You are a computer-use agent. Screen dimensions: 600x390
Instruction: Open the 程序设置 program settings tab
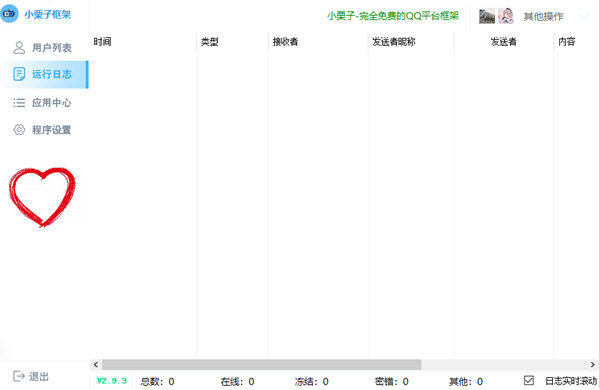pyautogui.click(x=44, y=130)
